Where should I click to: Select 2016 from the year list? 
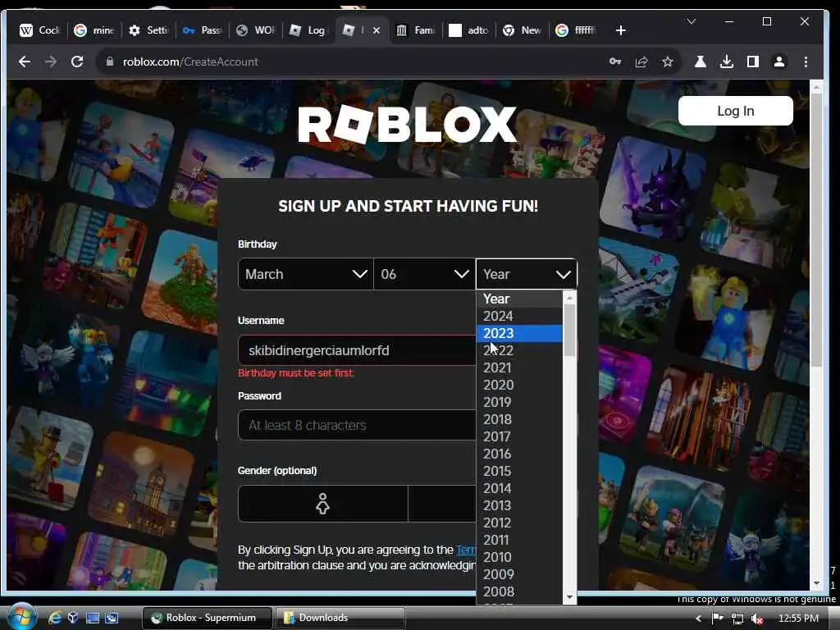(x=519, y=454)
